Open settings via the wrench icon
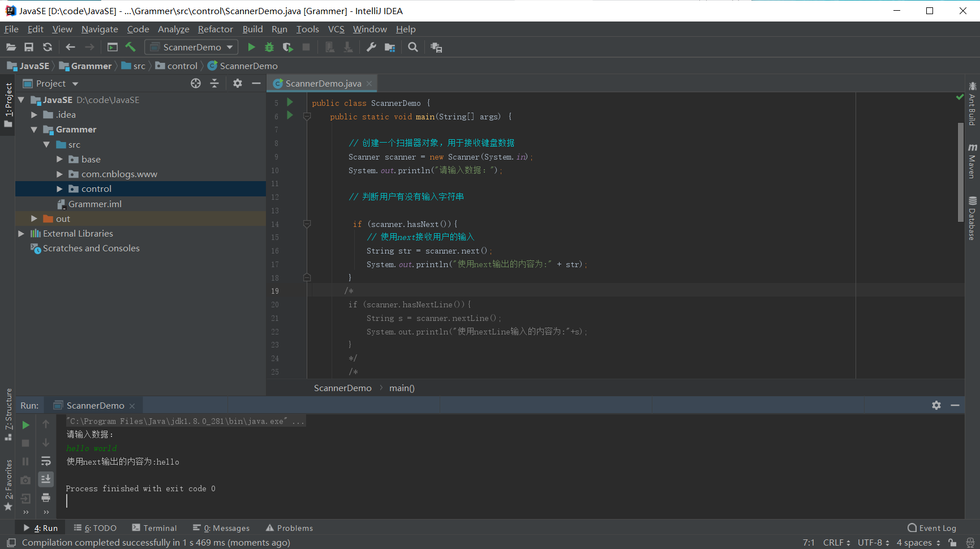Screen dimensions: 980x549 (371, 48)
